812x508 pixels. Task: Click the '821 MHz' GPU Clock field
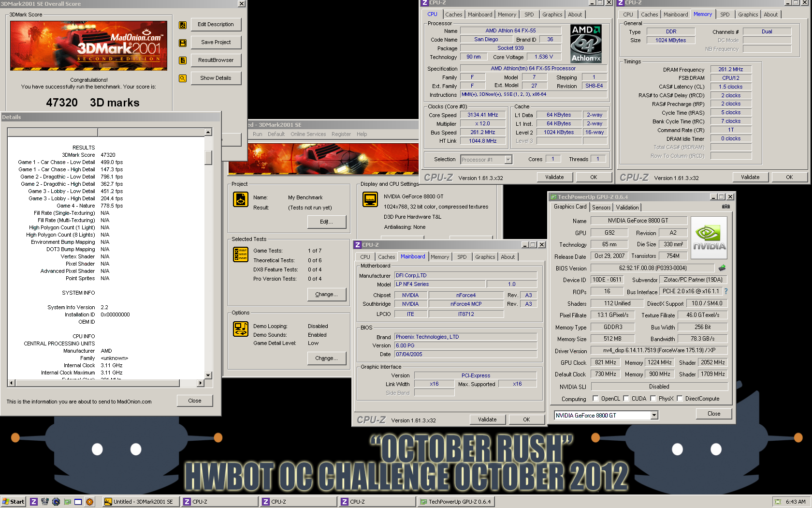[605, 362]
